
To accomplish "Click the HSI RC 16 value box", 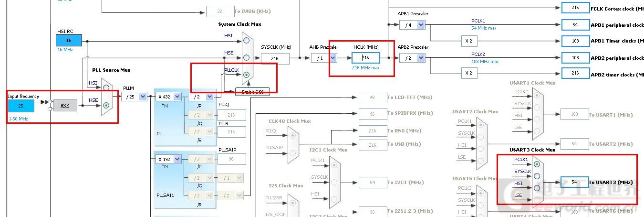I will pos(69,41).
